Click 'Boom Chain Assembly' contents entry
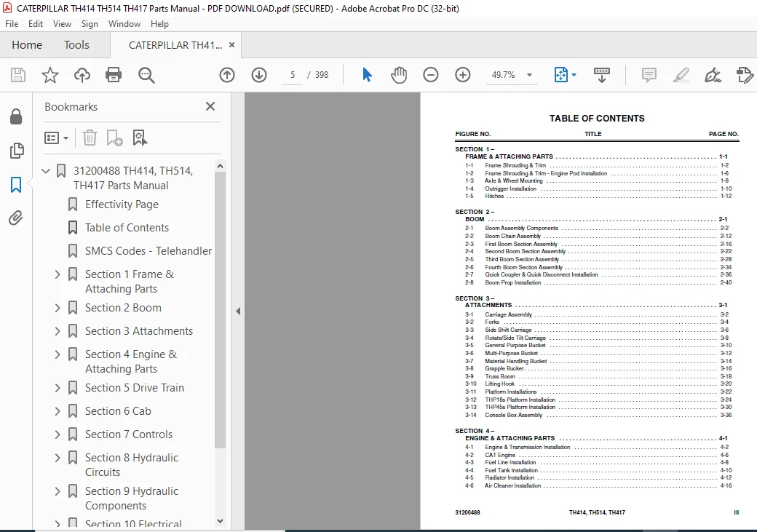Viewport: 757px width, 532px height. 512,236
